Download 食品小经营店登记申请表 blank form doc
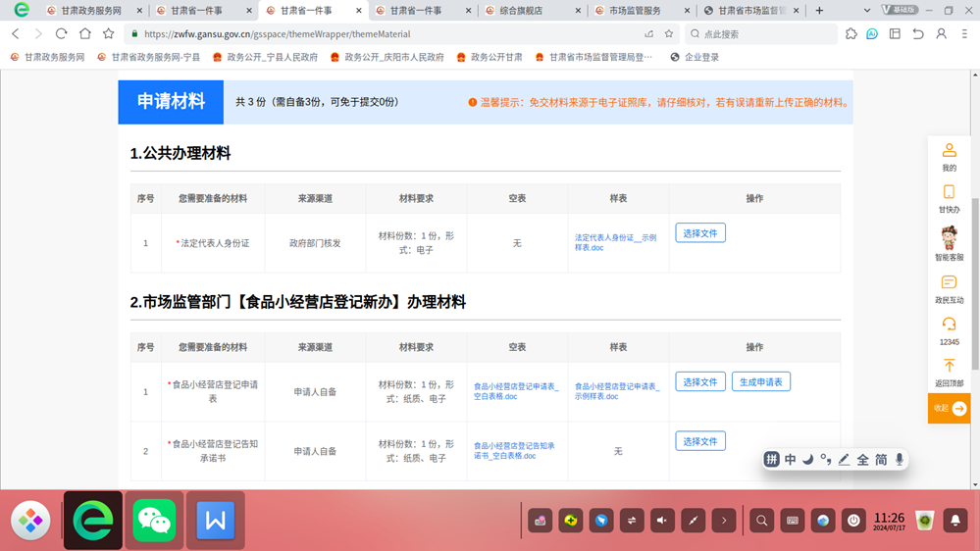The width and height of the screenshot is (980, 551). click(x=516, y=391)
